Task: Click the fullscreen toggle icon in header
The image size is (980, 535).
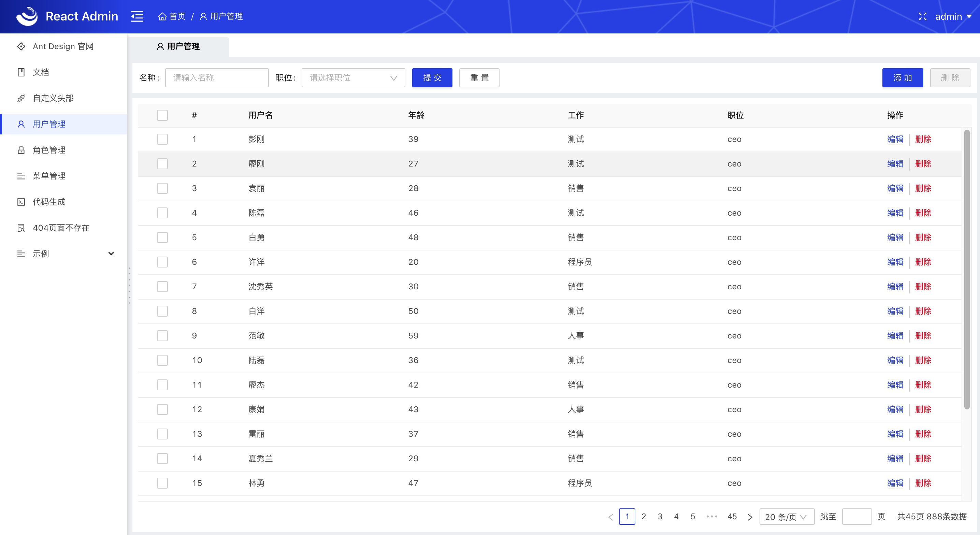Action: pos(923,16)
